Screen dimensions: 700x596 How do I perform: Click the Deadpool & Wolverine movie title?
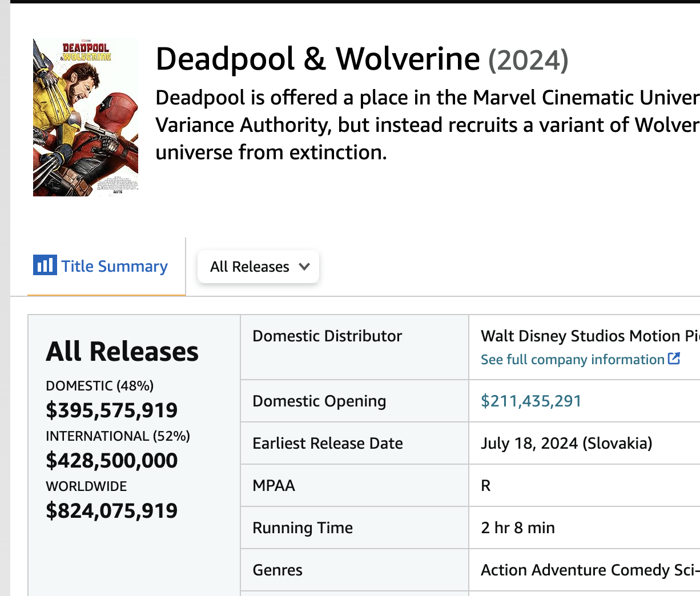tap(318, 59)
